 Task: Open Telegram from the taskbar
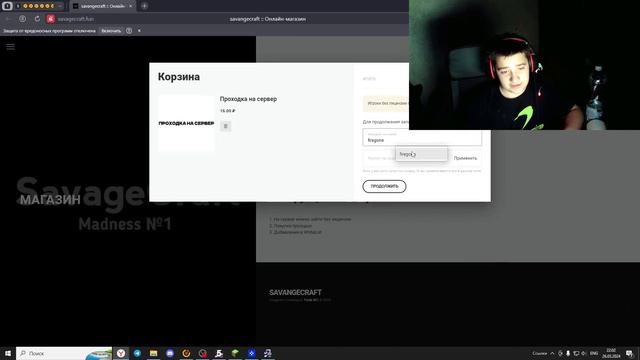[x=137, y=353]
